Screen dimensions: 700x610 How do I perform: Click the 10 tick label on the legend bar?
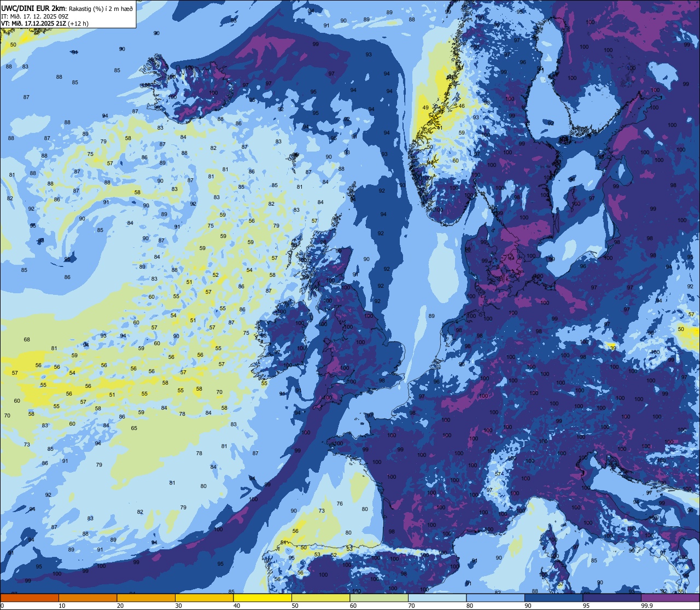(62, 606)
